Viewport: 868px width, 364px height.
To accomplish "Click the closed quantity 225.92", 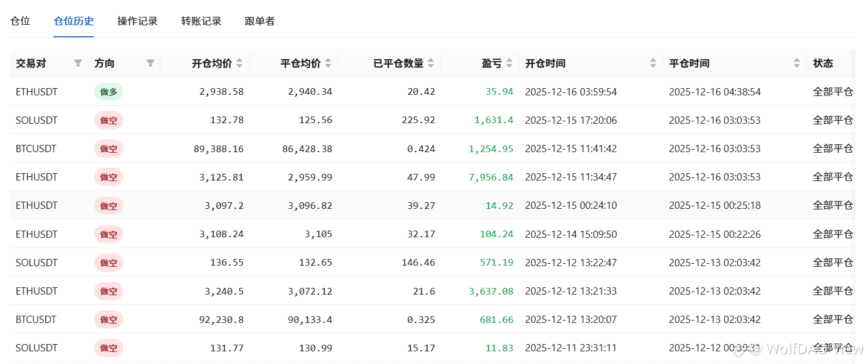I will [x=419, y=120].
